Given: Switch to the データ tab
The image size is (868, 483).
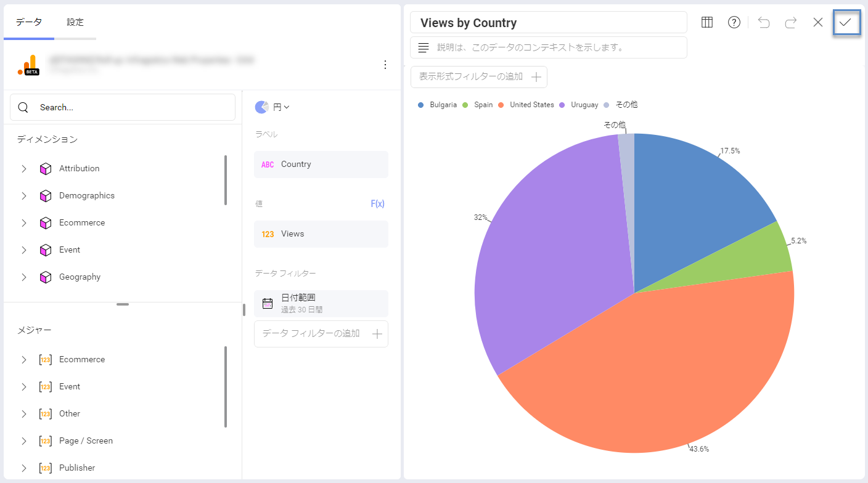Looking at the screenshot, I should pos(29,22).
